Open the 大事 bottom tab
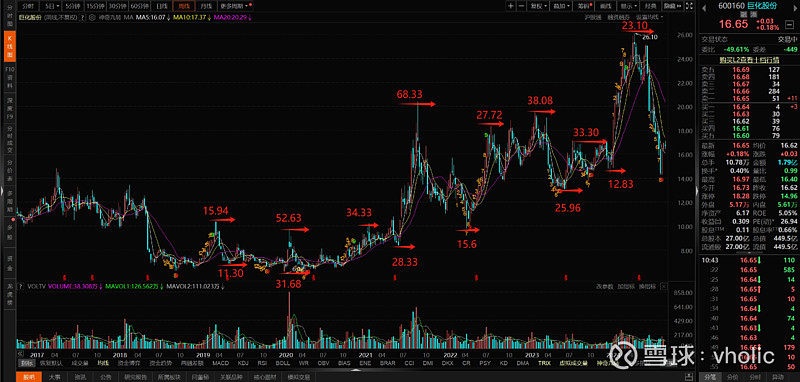 pyautogui.click(x=55, y=377)
